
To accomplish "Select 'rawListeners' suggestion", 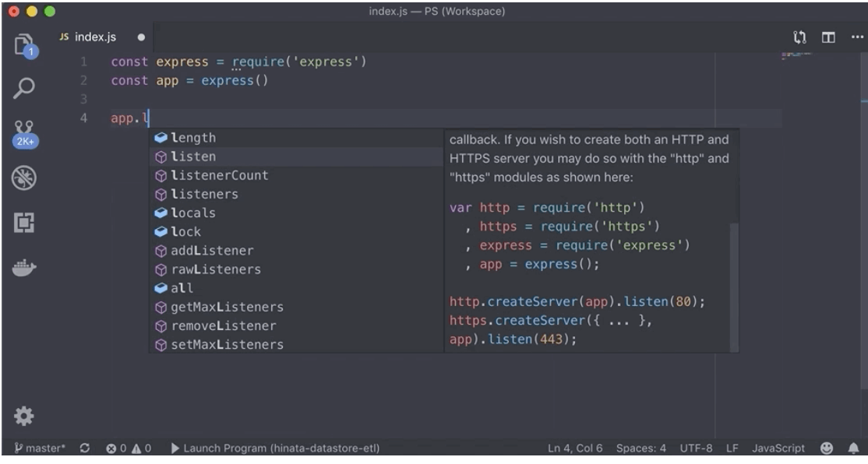I will point(296,269).
